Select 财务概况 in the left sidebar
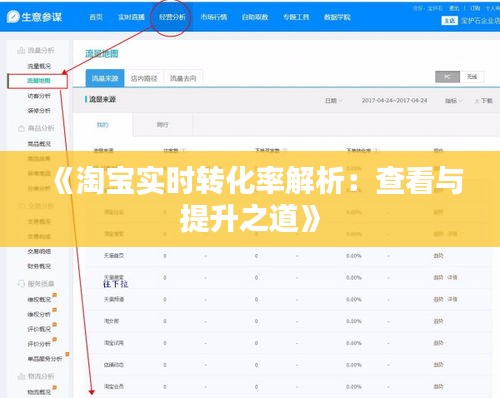500x398 pixels. (39, 266)
